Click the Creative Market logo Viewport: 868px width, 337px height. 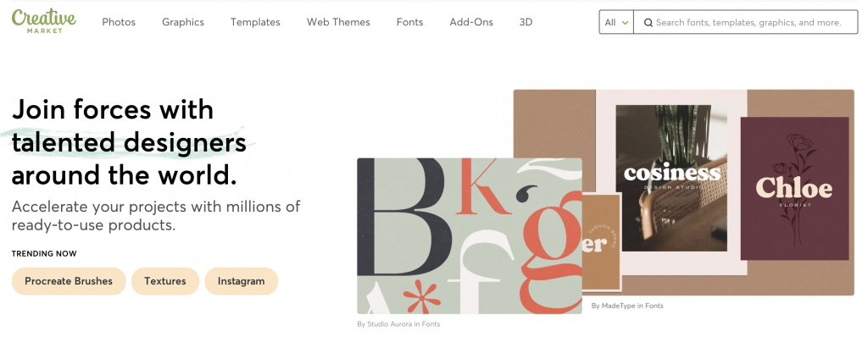pos(44,21)
